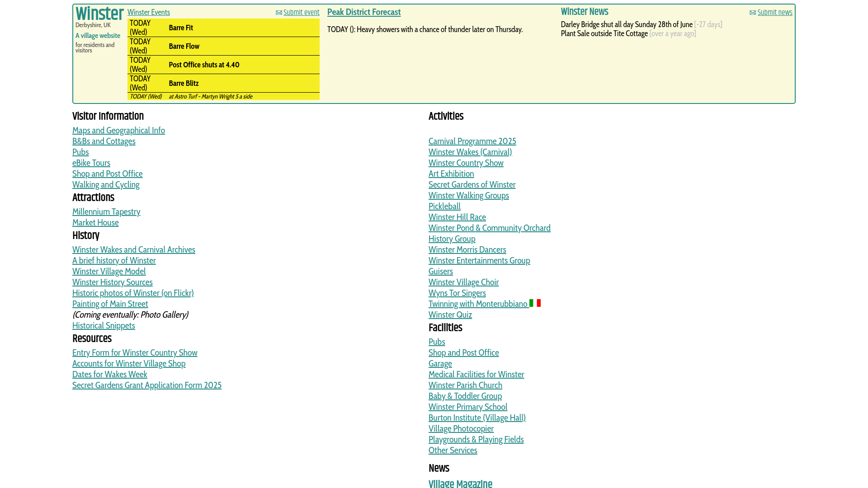
Task: Open the Twinning with Monterubbiano link
Action: [478, 304]
